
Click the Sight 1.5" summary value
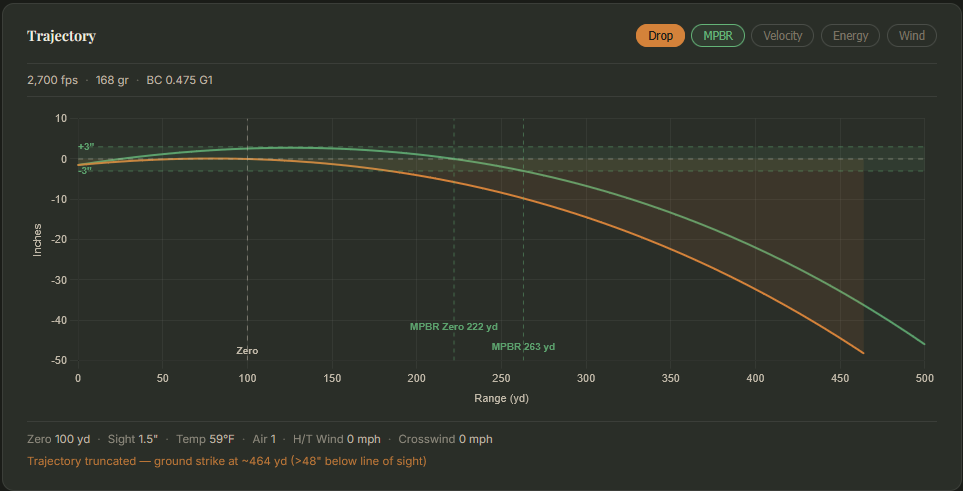(133, 439)
